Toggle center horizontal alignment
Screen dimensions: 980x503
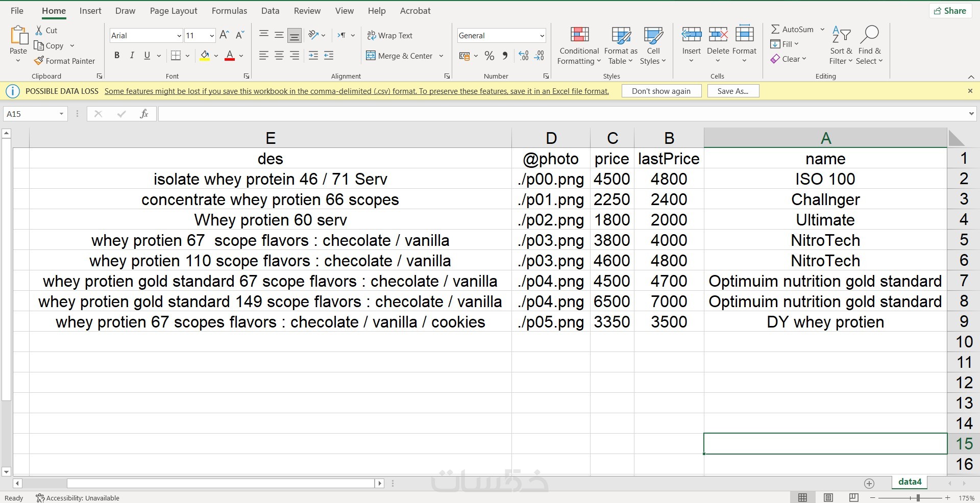click(279, 56)
